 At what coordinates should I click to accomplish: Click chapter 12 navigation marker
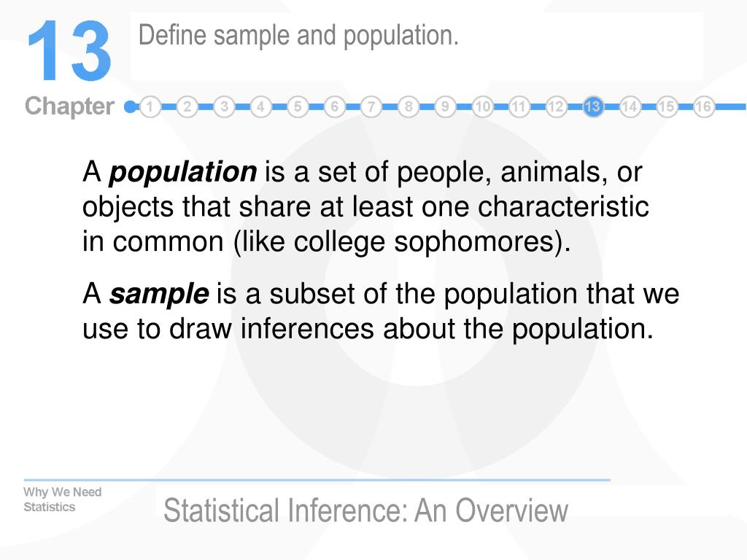pos(555,106)
